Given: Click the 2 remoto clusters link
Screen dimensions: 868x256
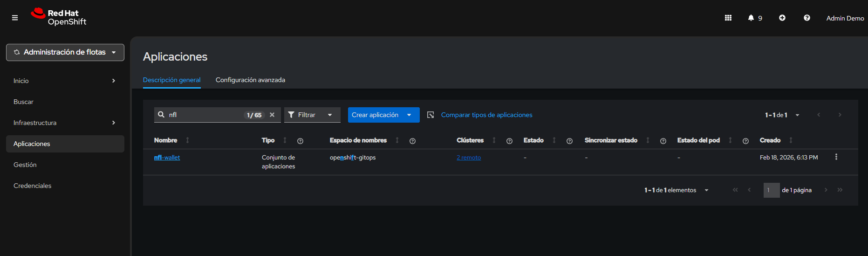Looking at the screenshot, I should (x=468, y=158).
